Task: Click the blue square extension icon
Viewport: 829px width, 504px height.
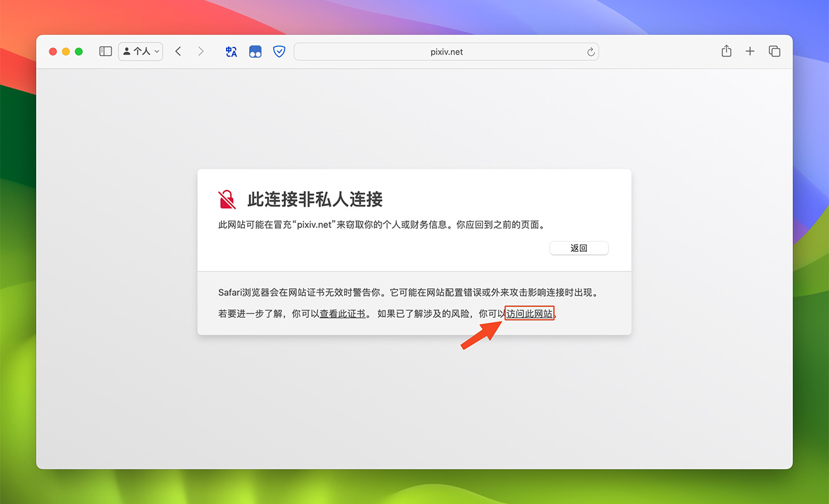Action: click(256, 52)
